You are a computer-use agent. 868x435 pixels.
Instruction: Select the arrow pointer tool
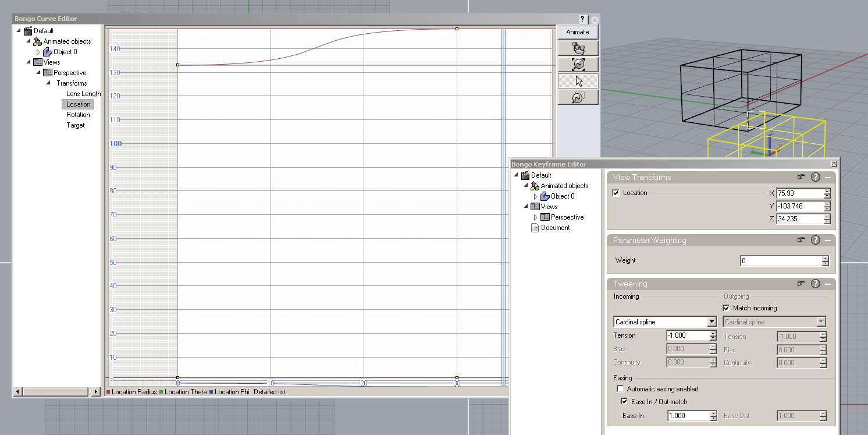click(x=578, y=81)
